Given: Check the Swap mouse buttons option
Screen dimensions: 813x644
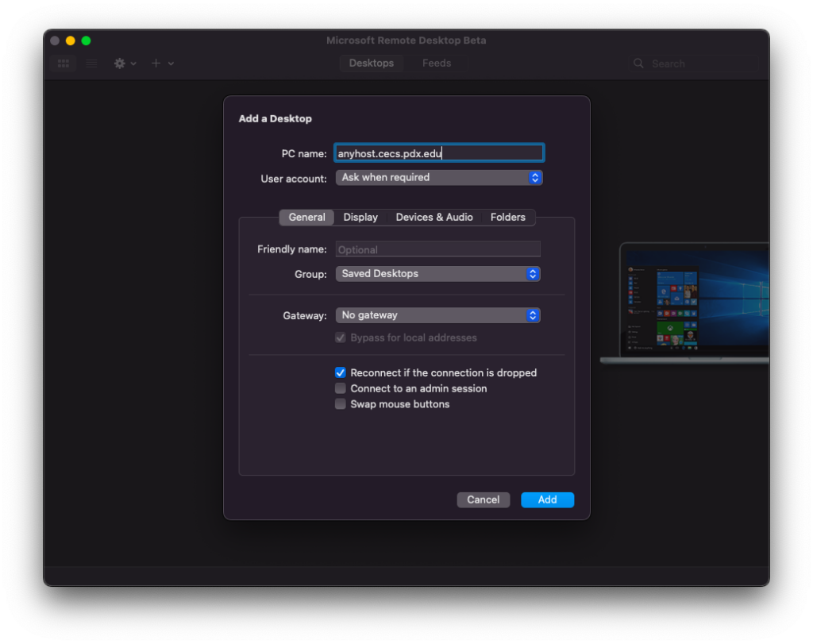Looking at the screenshot, I should (340, 403).
